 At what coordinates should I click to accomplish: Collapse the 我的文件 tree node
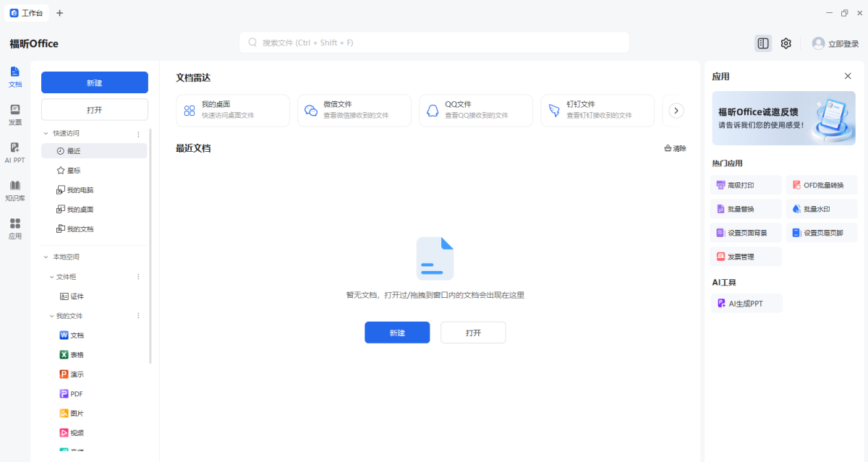point(51,316)
